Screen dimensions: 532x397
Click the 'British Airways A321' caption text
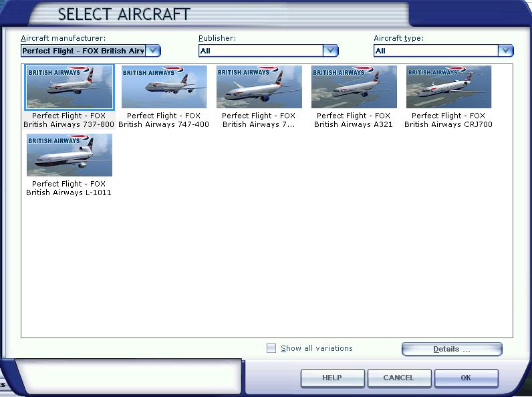[x=353, y=124]
